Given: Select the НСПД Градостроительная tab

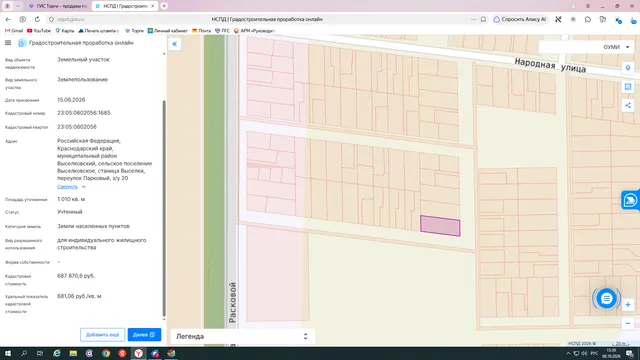Looking at the screenshot, I should [124, 6].
